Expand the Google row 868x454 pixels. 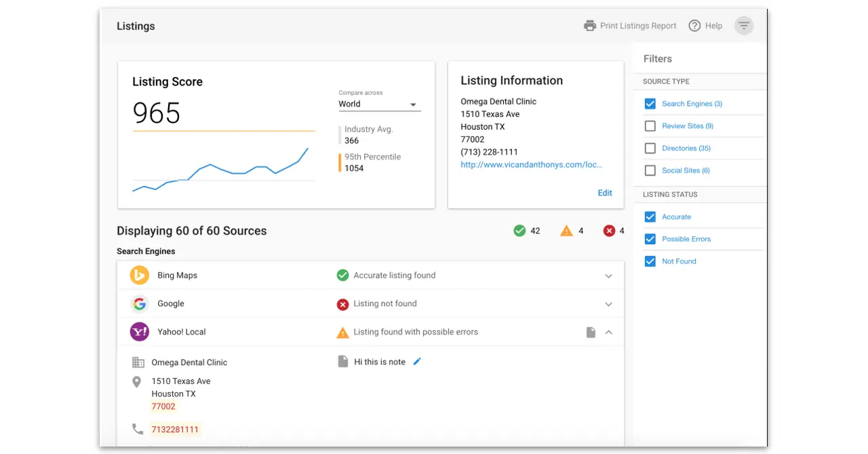point(608,304)
